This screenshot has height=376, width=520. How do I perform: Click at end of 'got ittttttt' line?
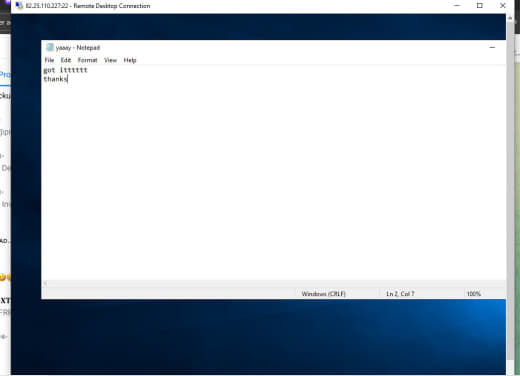coord(88,70)
